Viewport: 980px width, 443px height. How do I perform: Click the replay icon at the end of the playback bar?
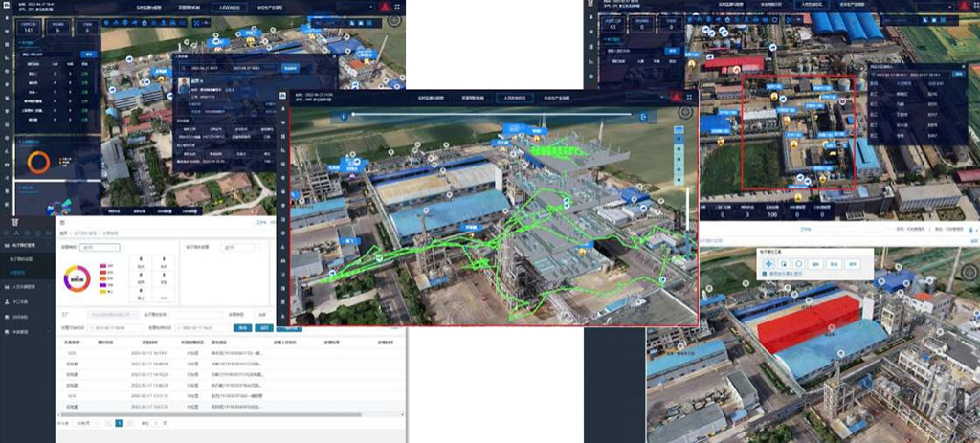(644, 117)
